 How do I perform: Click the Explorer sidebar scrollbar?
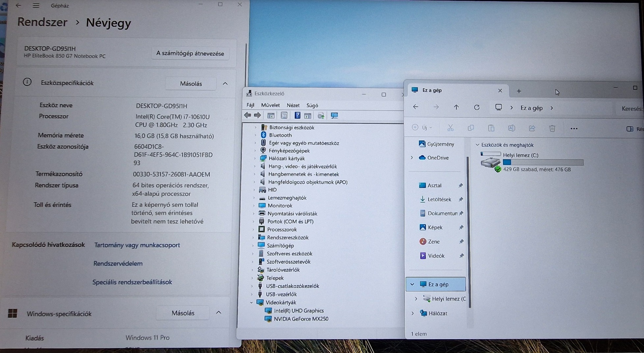[469, 232]
